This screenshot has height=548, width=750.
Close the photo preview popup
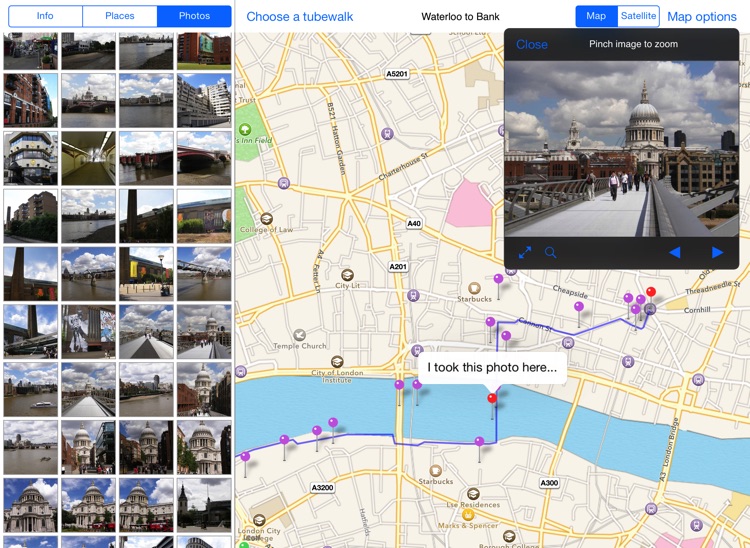531,44
